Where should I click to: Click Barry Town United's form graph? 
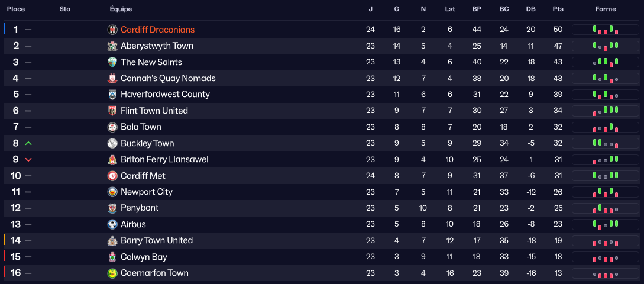click(x=606, y=241)
